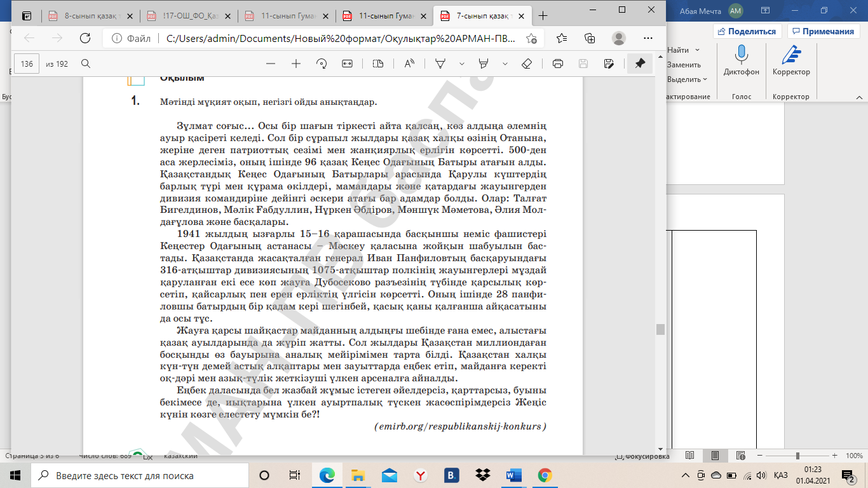Zoom in on the PDF

point(296,64)
